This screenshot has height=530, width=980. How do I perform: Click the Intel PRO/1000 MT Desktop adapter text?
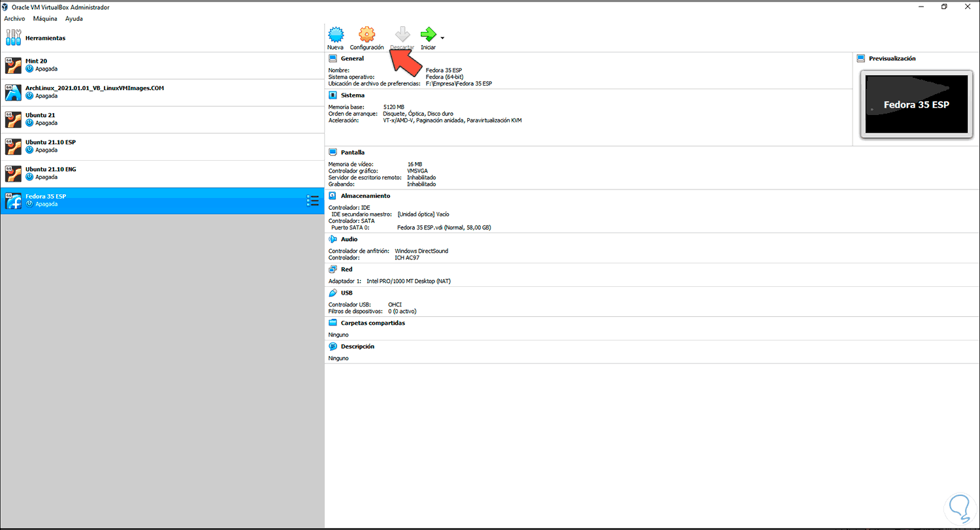(x=408, y=281)
